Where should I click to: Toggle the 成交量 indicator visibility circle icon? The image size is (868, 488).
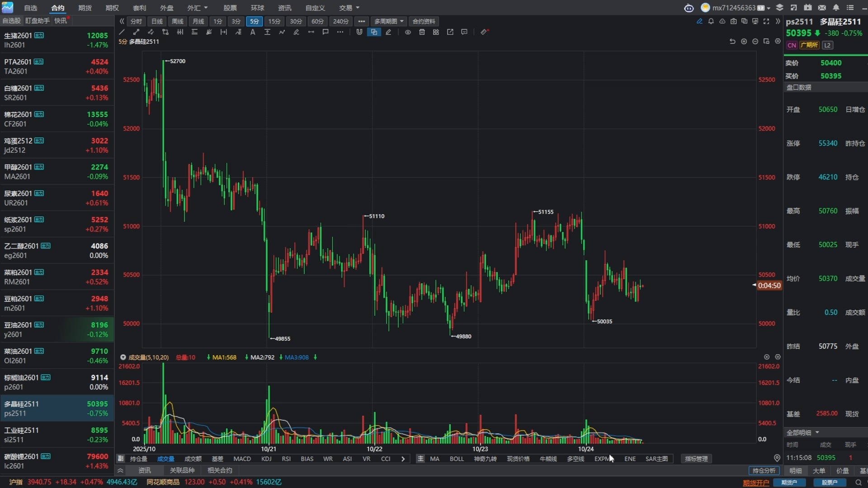123,357
